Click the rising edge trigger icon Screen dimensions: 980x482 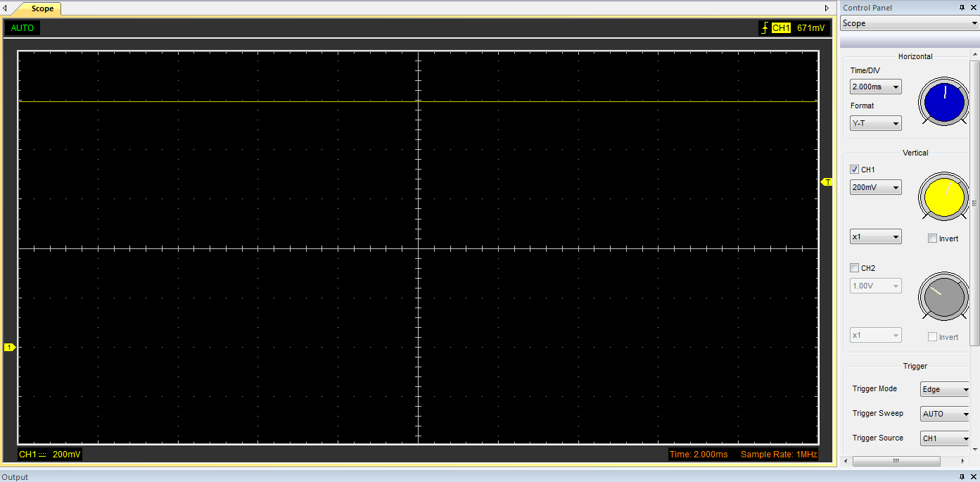pos(764,28)
